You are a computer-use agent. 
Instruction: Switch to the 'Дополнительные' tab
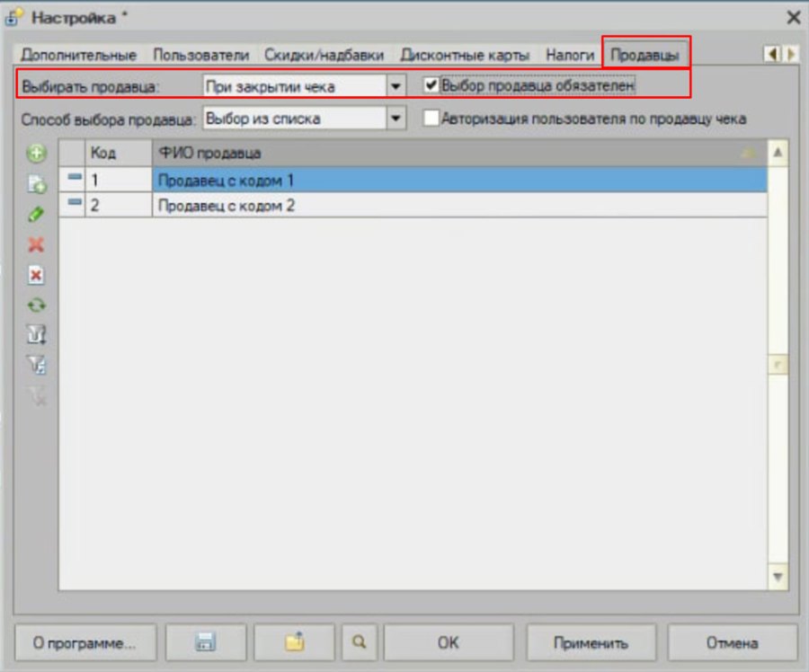[78, 55]
